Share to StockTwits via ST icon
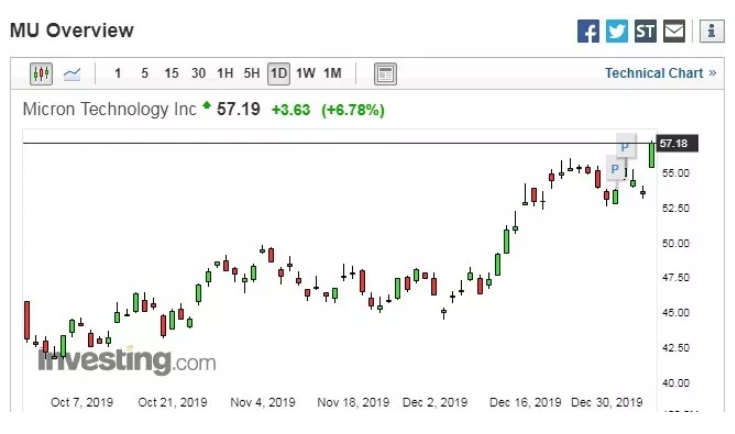This screenshot has width=735, height=434. 645,31
